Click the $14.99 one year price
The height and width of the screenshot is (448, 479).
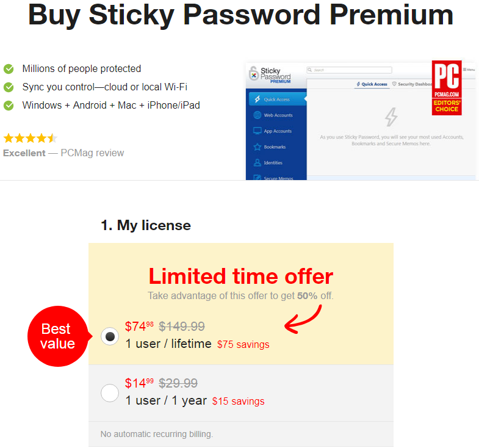point(139,383)
